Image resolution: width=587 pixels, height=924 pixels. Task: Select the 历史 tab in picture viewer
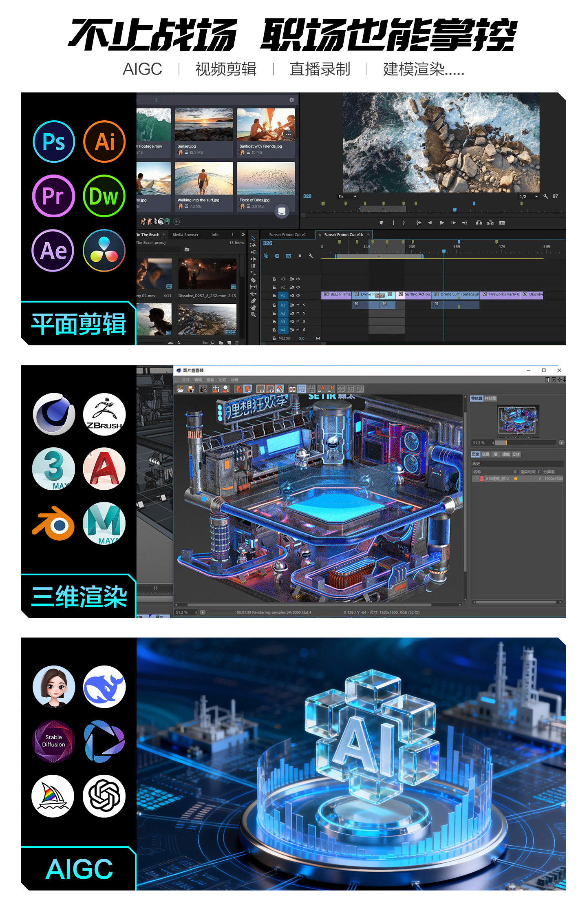point(475,454)
